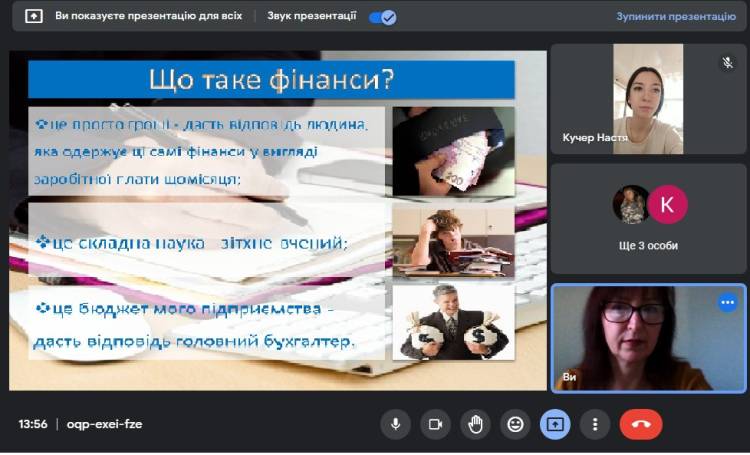This screenshot has height=455, width=750.
Task: Raise your hand in the meeting
Action: coord(475,424)
